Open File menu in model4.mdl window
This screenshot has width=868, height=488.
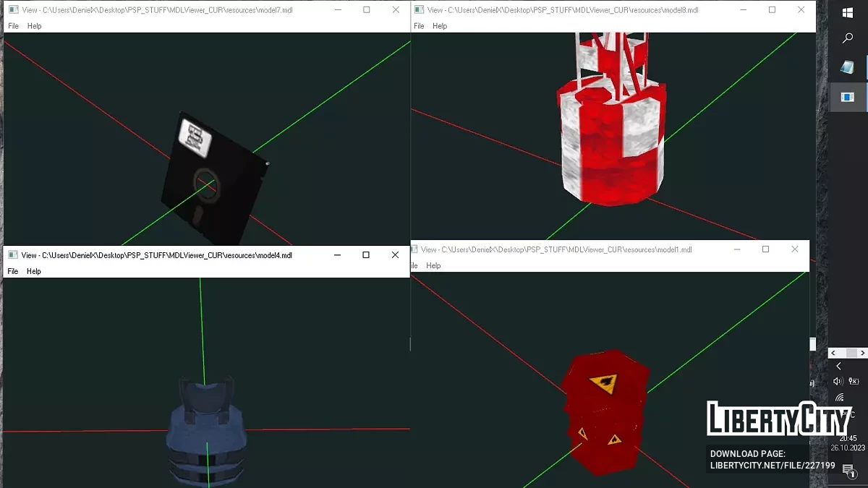coord(13,272)
